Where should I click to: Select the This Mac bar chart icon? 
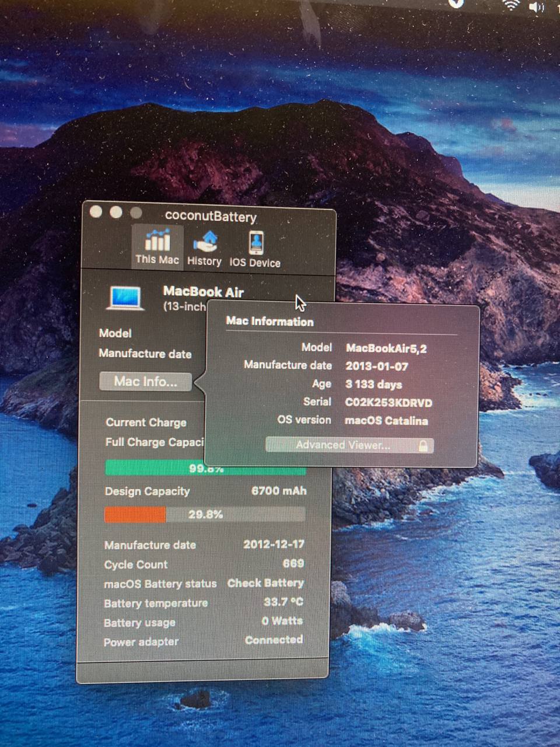[x=157, y=239]
